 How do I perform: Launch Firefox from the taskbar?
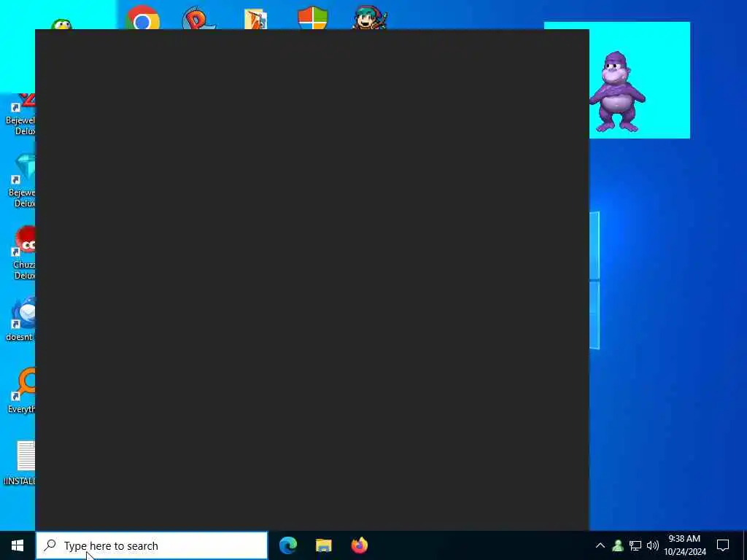tap(360, 545)
